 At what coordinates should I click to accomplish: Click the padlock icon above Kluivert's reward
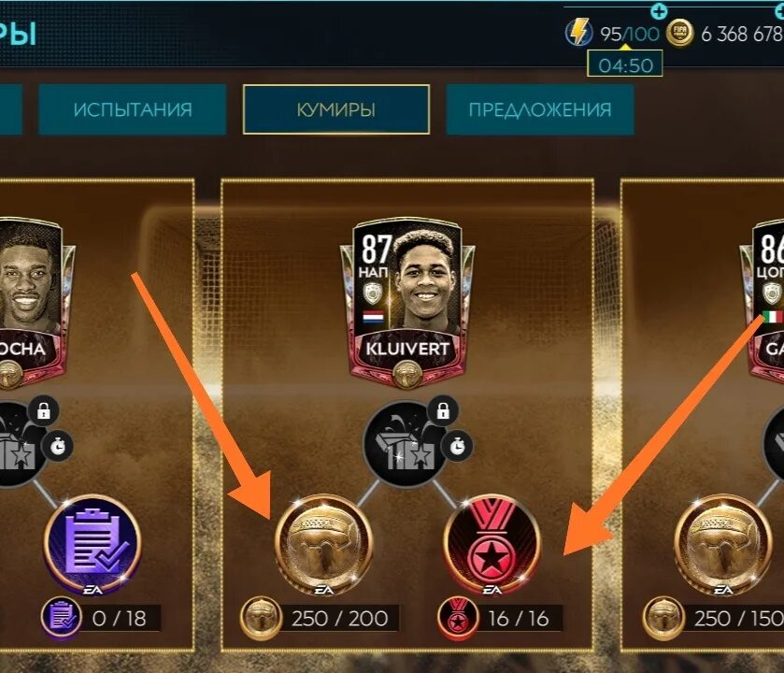pyautogui.click(x=443, y=410)
